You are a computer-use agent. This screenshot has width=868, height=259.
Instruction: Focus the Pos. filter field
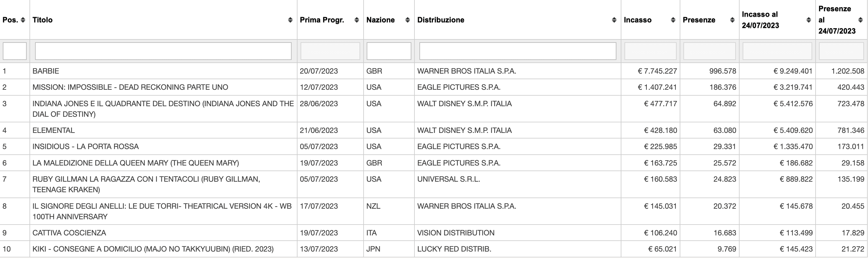click(x=15, y=51)
